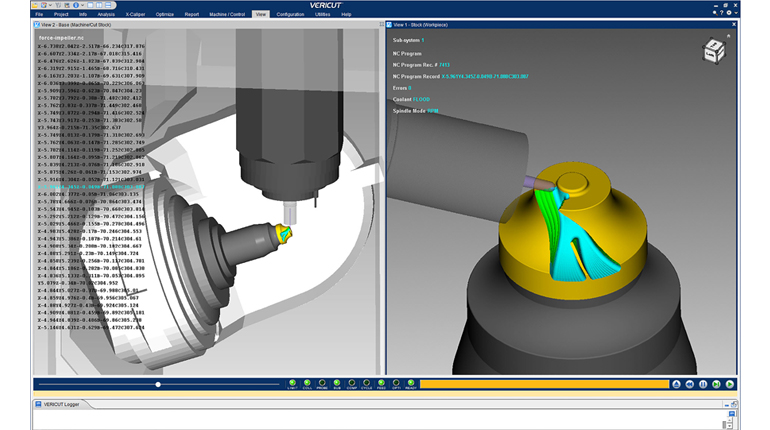This screenshot has height=430, width=770.
Task: Open the X-Caliper menu
Action: (x=134, y=15)
